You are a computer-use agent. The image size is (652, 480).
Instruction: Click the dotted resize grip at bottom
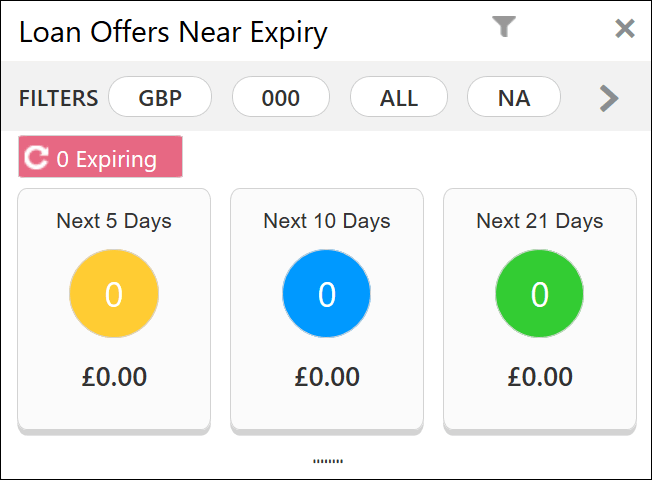click(328, 461)
